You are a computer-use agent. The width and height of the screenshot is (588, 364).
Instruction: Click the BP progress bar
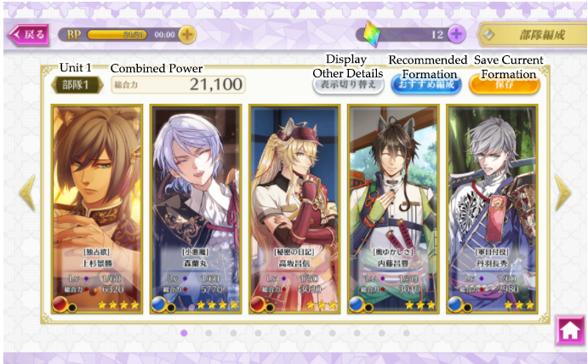[x=117, y=35]
